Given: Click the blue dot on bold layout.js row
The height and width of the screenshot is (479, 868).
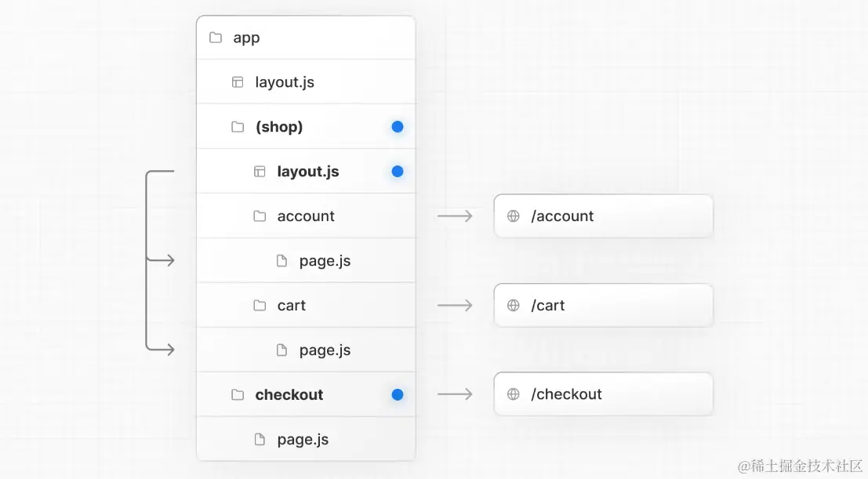Looking at the screenshot, I should tap(398, 172).
